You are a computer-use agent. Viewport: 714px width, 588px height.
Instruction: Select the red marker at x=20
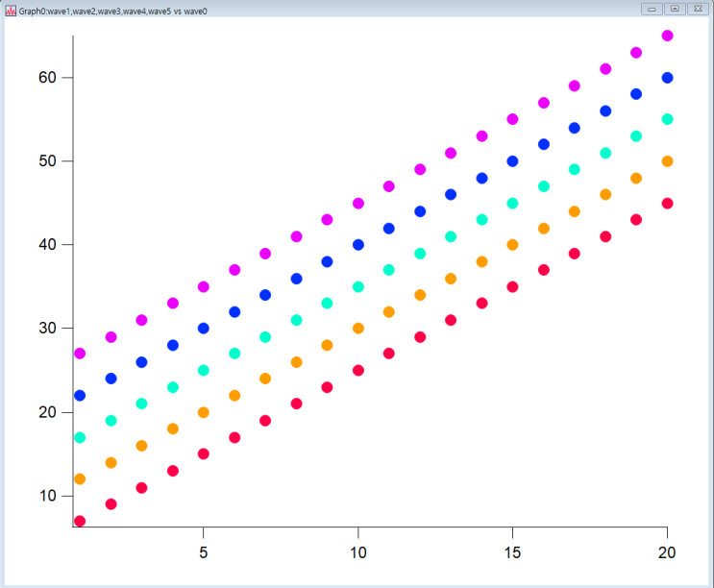pos(667,204)
